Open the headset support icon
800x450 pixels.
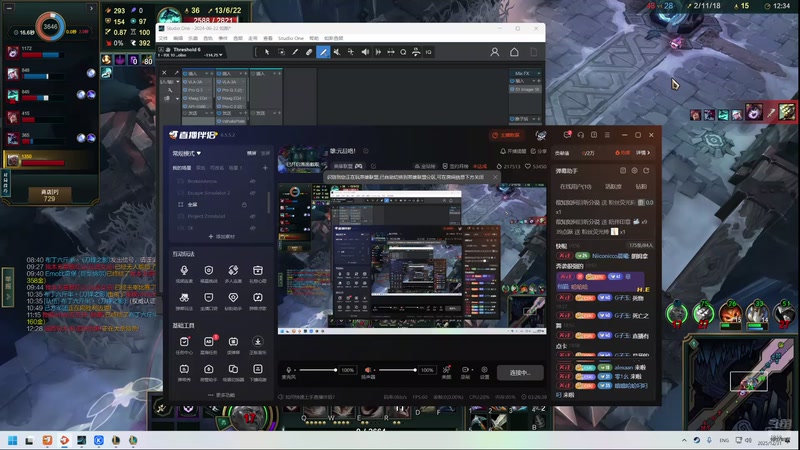click(x=581, y=135)
